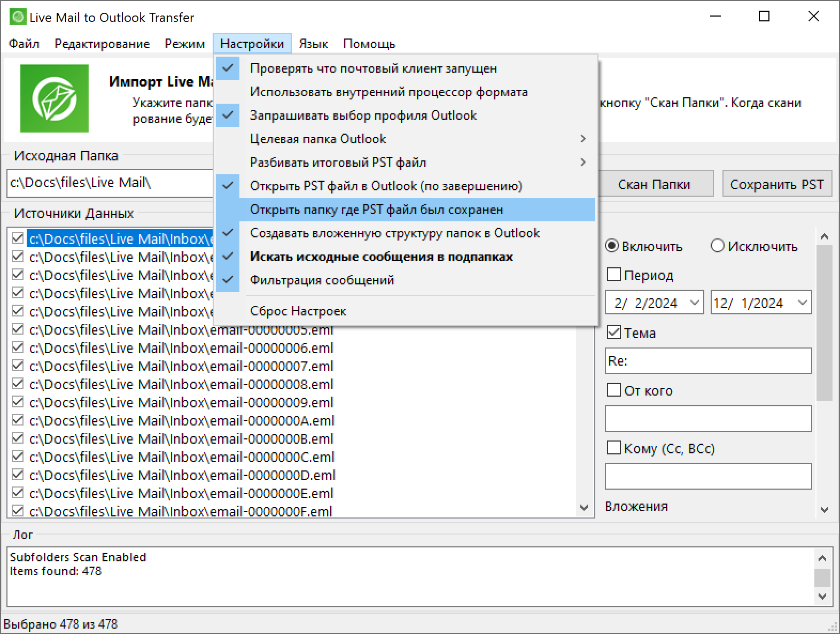Select the email-0000000E.eml row text
Viewport: 840px width, 634px height.
point(181,493)
